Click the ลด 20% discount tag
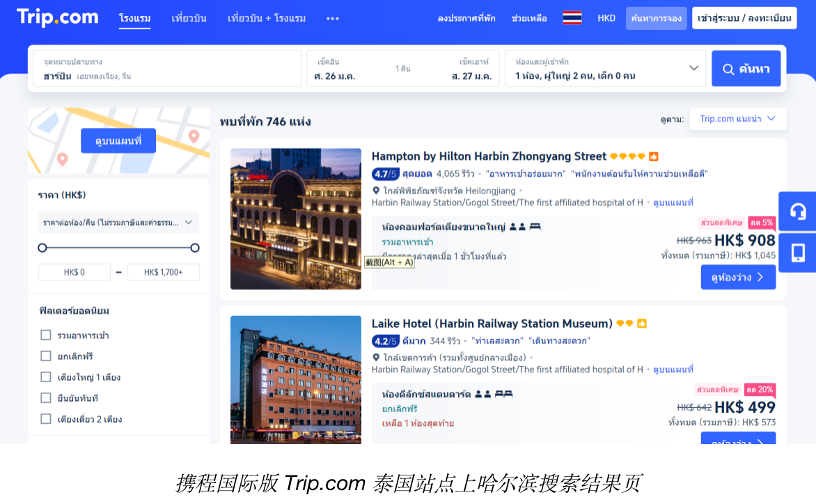This screenshot has width=816, height=504. [760, 390]
